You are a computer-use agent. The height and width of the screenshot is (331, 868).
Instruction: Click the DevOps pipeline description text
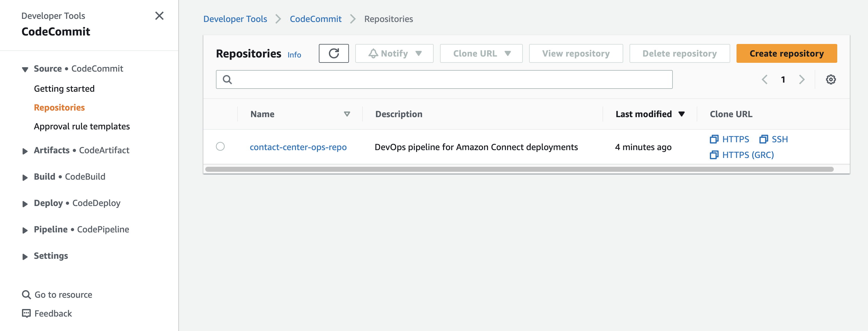pos(476,147)
